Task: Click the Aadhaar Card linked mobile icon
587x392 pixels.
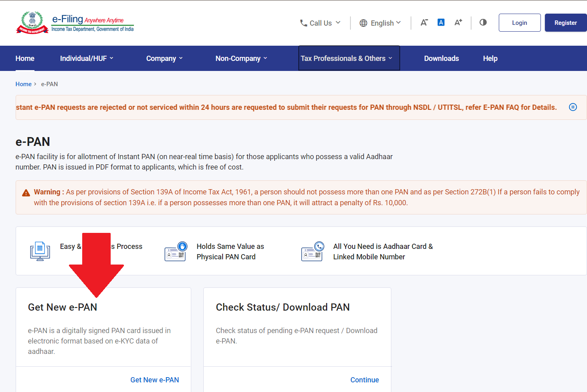Action: coord(312,252)
